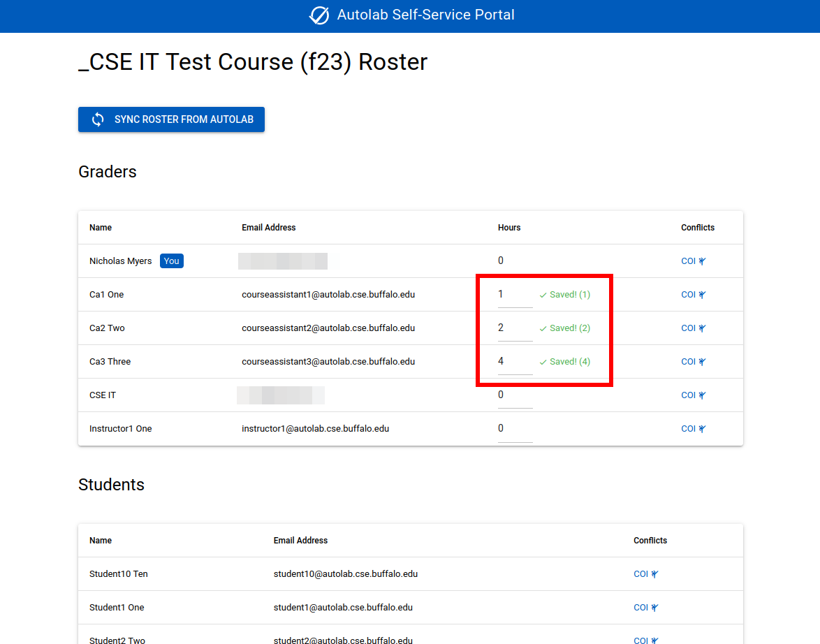Image resolution: width=820 pixels, height=644 pixels.
Task: Edit hours field for Ca3 Three
Action: (515, 362)
